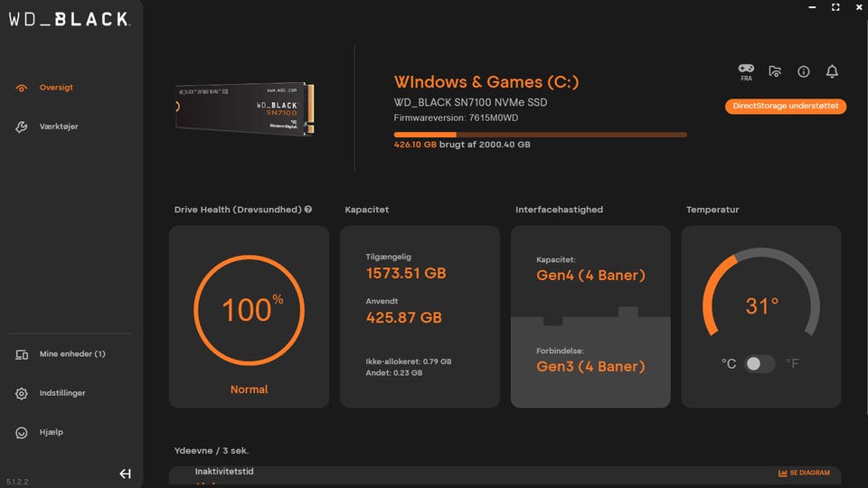Click the DirectStorage understøttet button
The width and height of the screenshot is (868, 488).
785,107
